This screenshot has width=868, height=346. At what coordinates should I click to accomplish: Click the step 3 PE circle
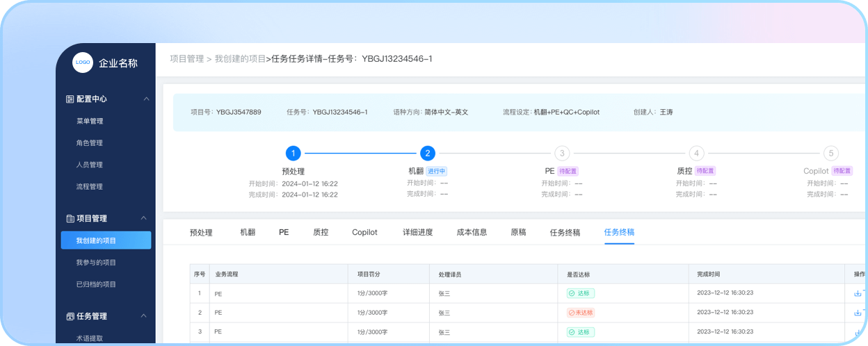(x=562, y=154)
